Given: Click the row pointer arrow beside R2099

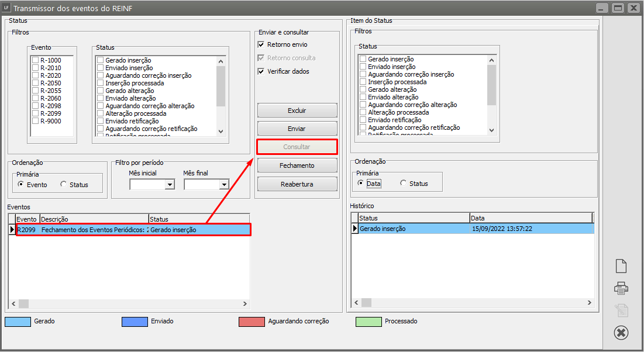Looking at the screenshot, I should point(12,230).
